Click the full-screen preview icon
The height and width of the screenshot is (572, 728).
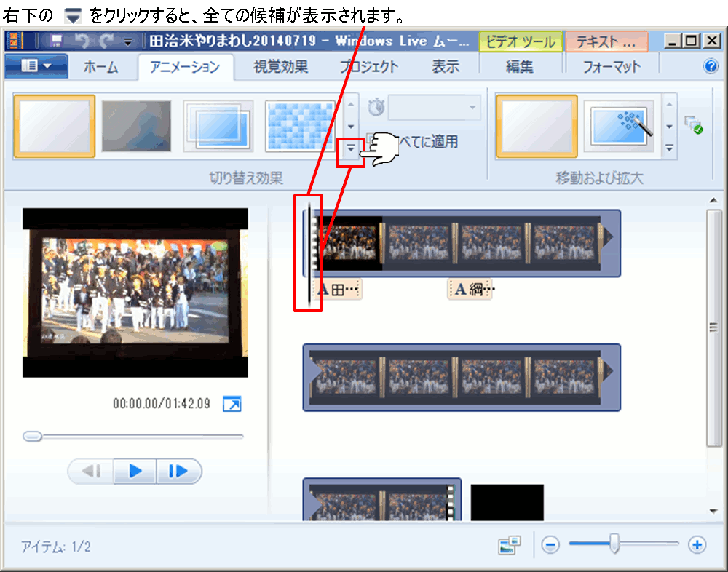point(232,404)
